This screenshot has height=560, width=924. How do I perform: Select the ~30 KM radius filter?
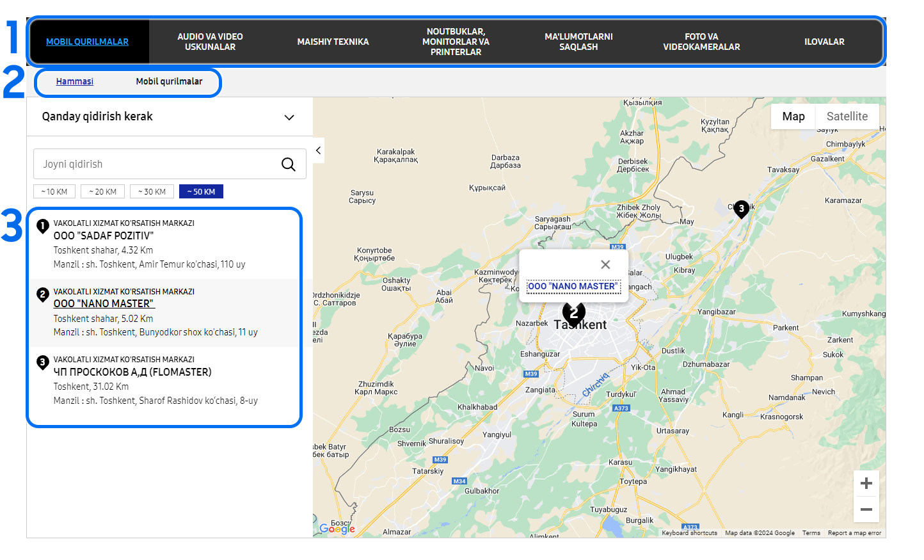[x=152, y=191]
